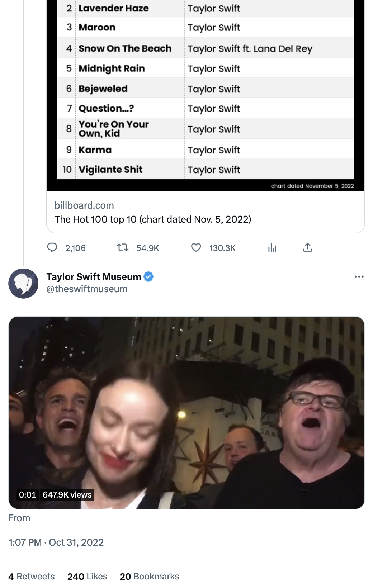
Task: Open the billboard.com link card
Action: point(84,205)
